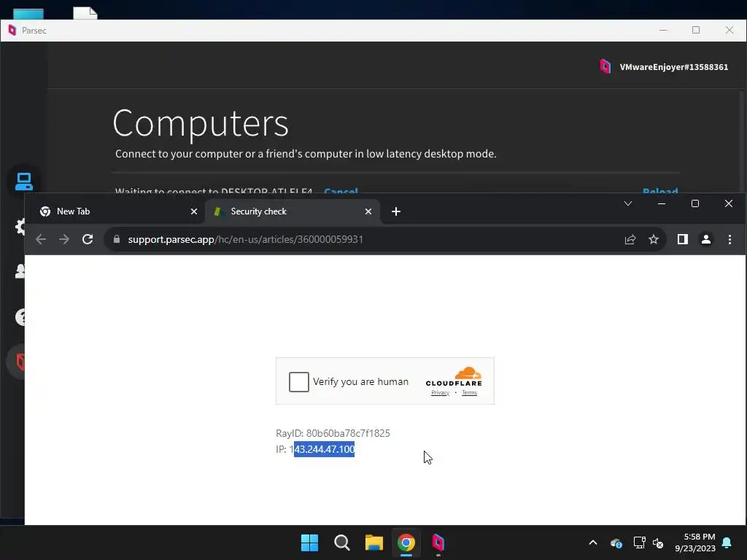Click the Parsec avatar icon beside username

[x=605, y=66]
